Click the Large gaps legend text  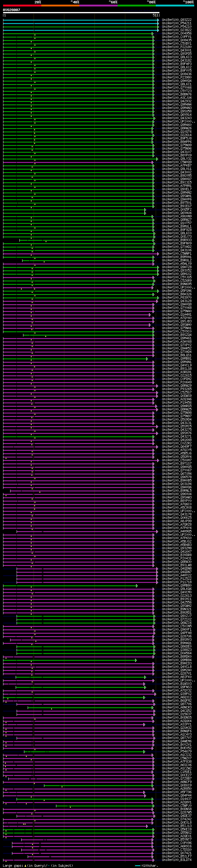[x=38, y=866]
